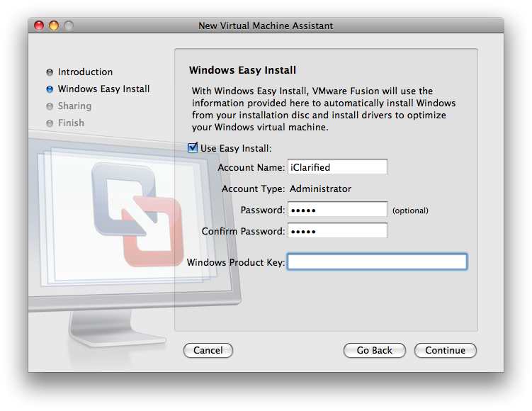Focus the Account Name field containing iClarified

pyautogui.click(x=337, y=167)
